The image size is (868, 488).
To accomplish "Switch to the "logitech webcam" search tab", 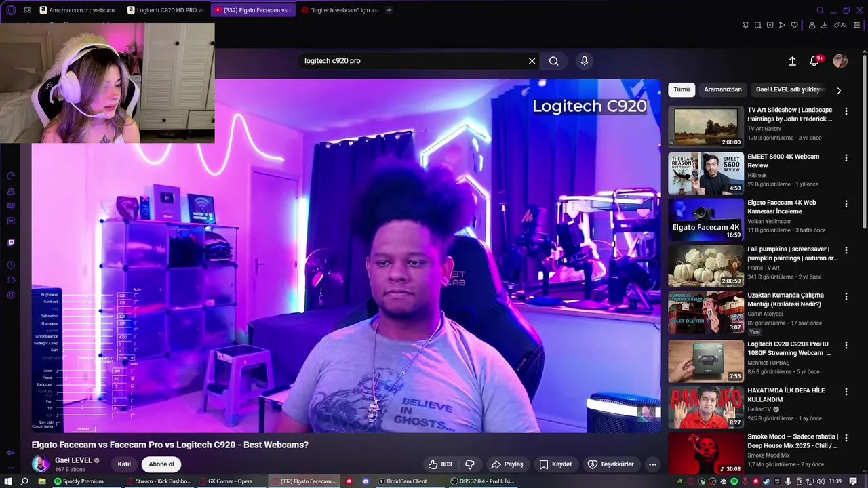I will 339,10.
